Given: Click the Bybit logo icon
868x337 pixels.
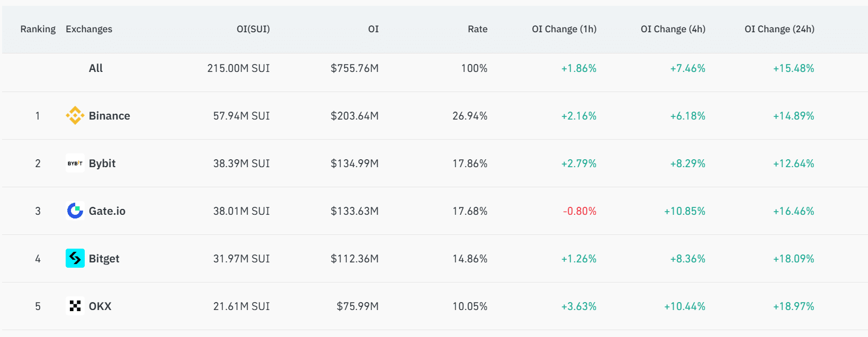Looking at the screenshot, I should click(75, 163).
